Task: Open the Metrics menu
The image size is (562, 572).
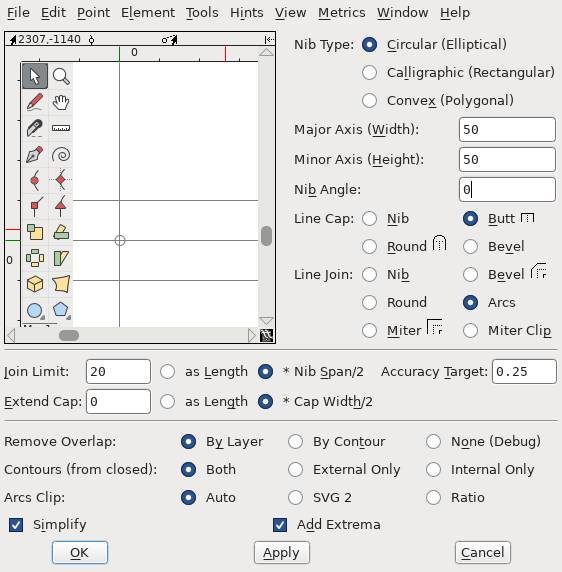Action: click(341, 13)
